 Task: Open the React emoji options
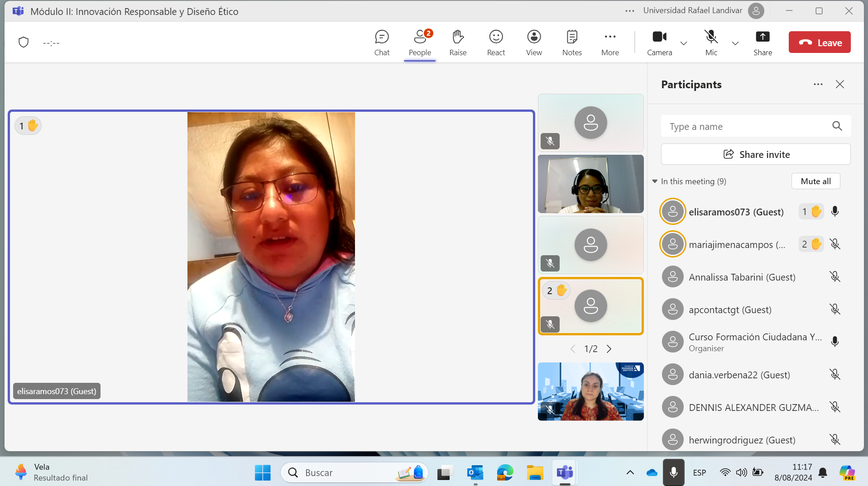tap(496, 43)
